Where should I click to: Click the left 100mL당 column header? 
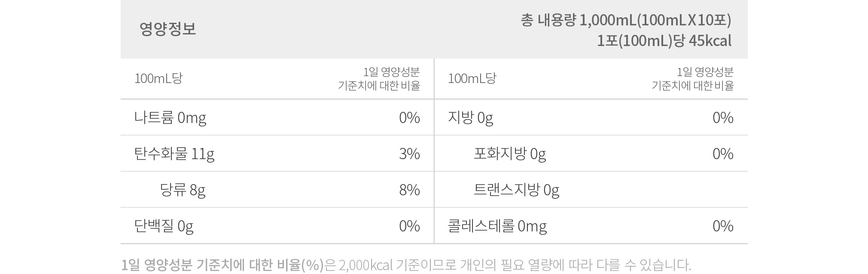click(x=158, y=78)
